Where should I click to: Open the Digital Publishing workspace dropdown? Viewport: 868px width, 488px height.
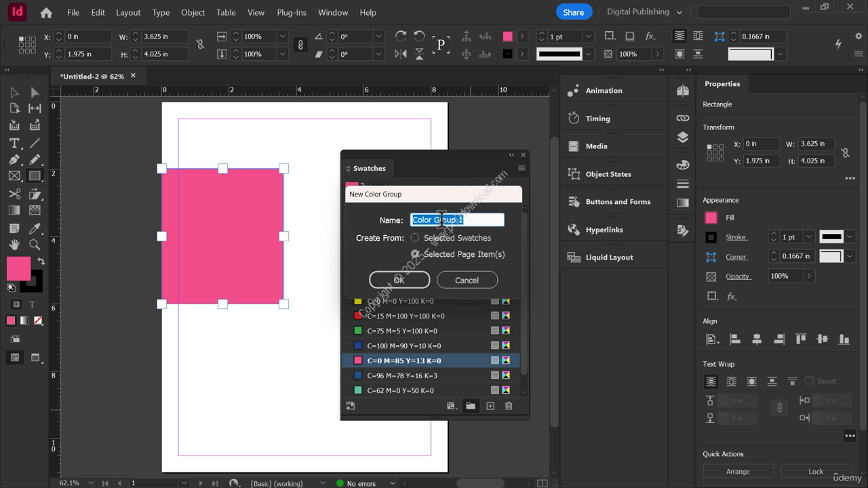coord(643,12)
